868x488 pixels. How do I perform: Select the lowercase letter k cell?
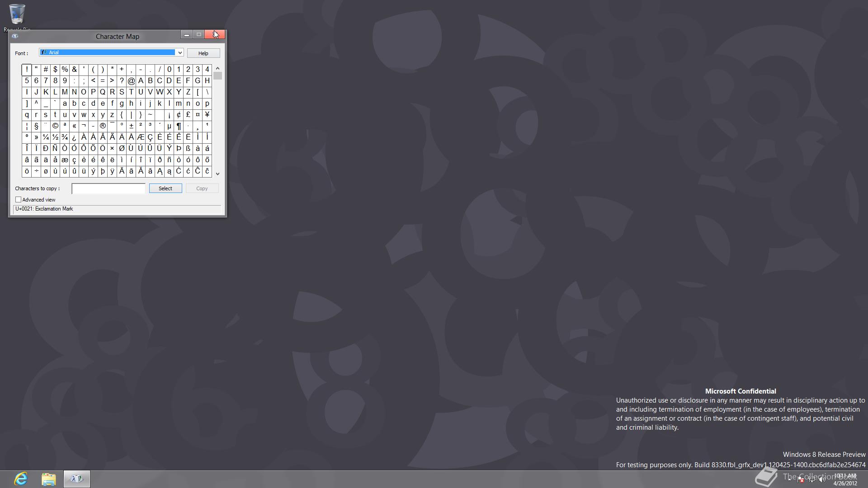coord(160,103)
